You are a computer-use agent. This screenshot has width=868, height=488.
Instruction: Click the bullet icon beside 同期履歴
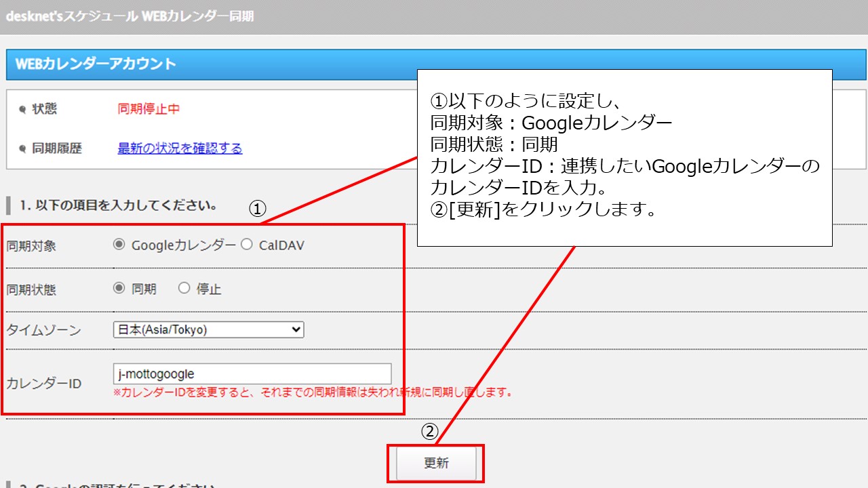[22, 149]
